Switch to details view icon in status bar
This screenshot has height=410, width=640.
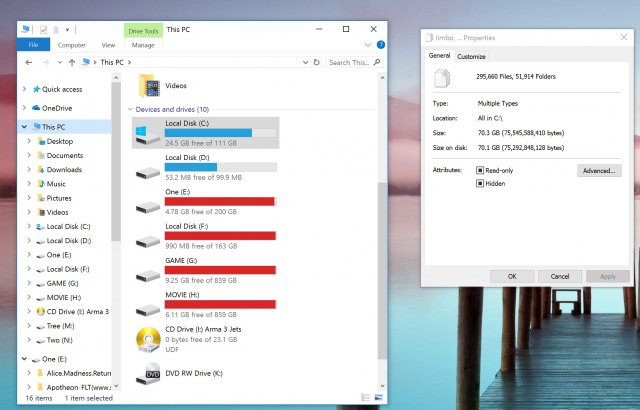[x=365, y=397]
